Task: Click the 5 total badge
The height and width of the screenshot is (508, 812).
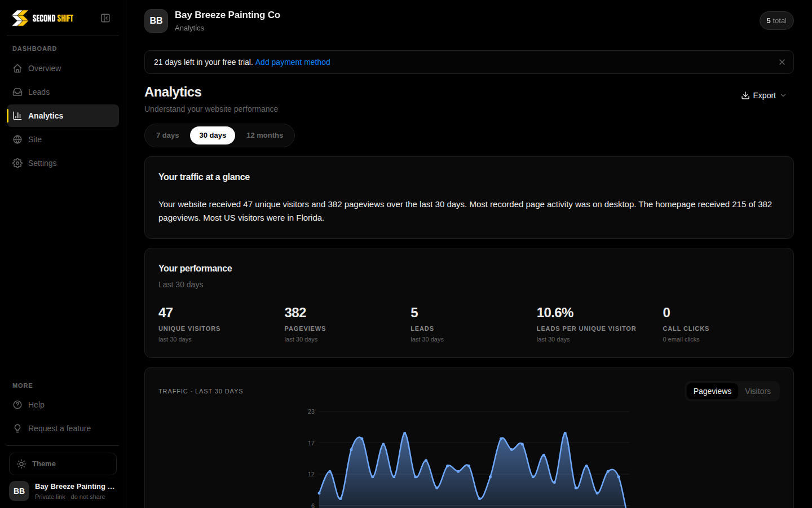Action: (776, 21)
